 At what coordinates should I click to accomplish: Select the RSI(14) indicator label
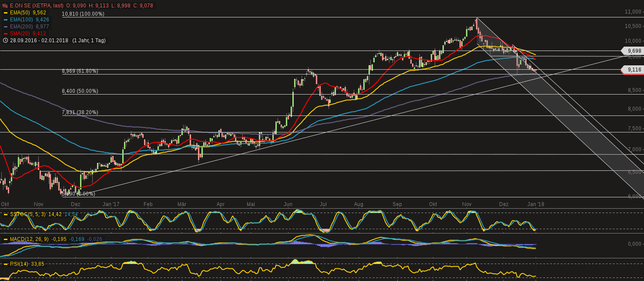pos(19,264)
